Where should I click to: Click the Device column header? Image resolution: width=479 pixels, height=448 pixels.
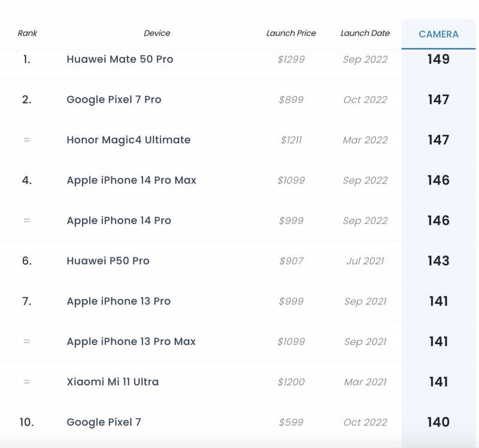(x=157, y=33)
